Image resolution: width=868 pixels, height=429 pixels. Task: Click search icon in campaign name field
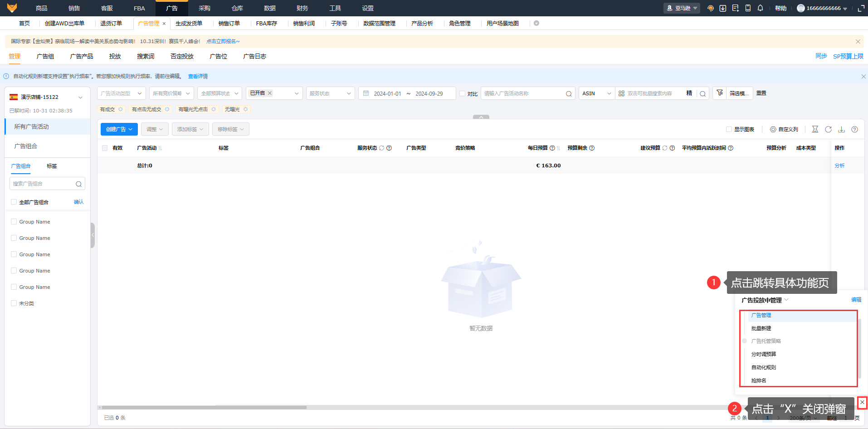[x=569, y=94]
